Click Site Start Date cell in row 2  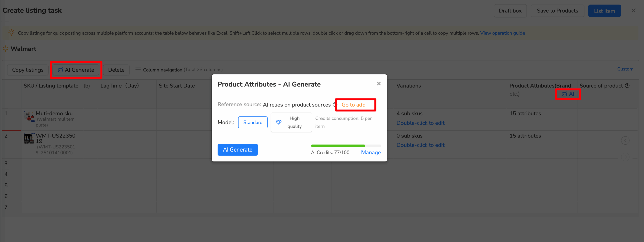[x=185, y=144]
